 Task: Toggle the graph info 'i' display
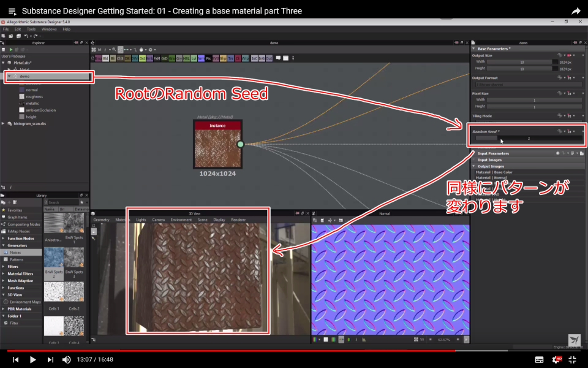click(x=105, y=50)
